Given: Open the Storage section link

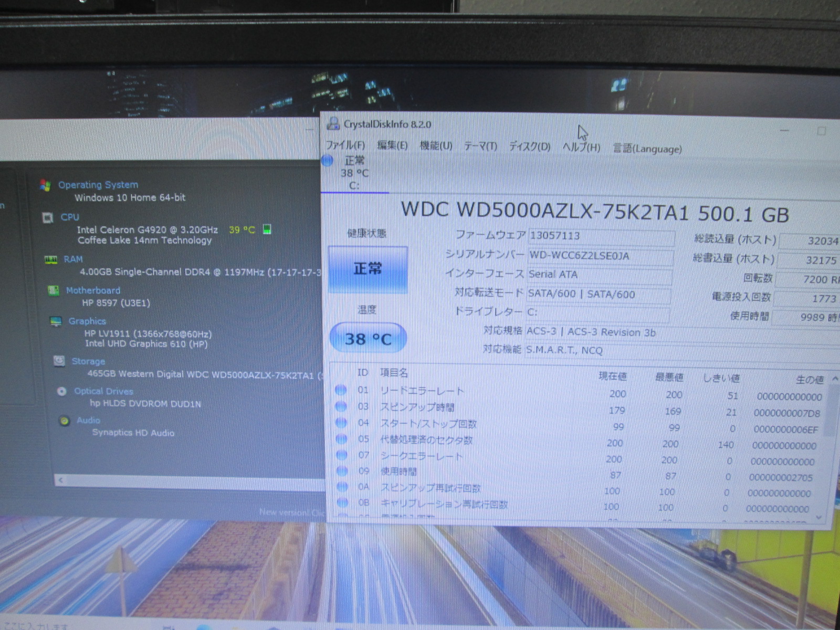Looking at the screenshot, I should point(88,361).
